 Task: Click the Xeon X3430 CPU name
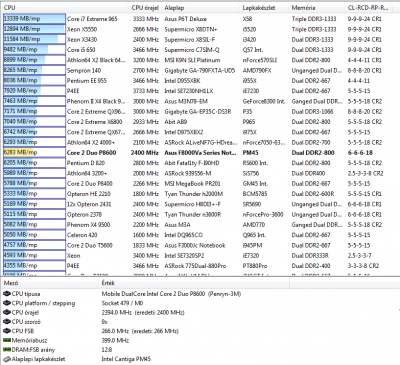click(82, 39)
